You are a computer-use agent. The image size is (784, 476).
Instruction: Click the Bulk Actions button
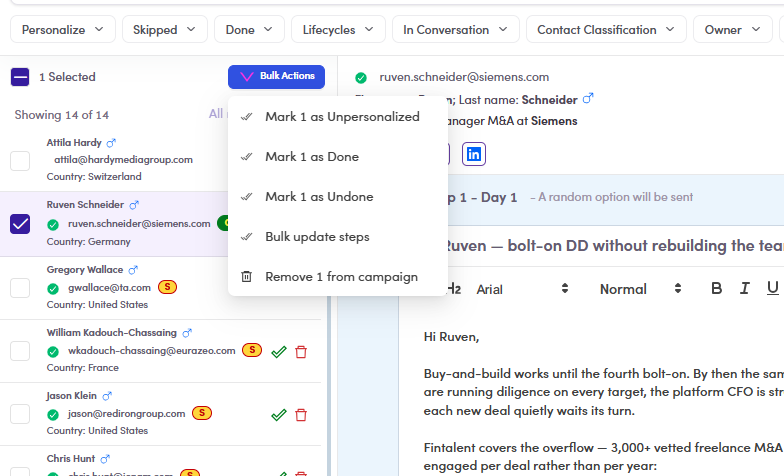[x=276, y=76]
